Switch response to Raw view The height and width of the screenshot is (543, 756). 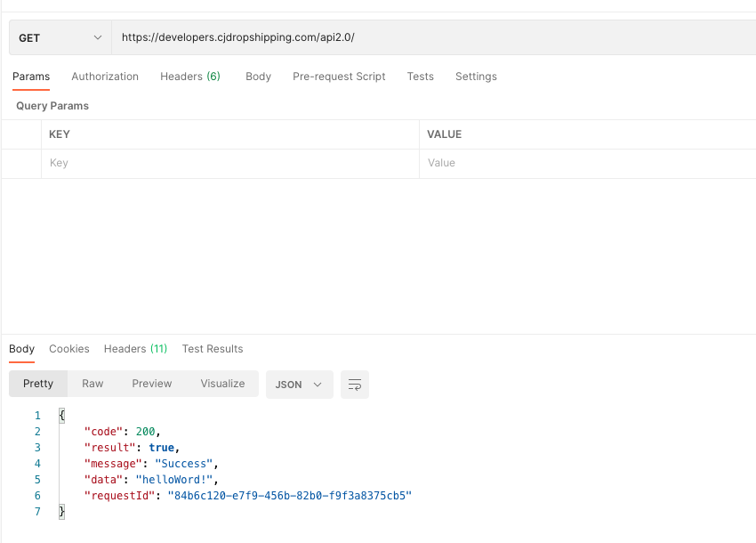[92, 384]
